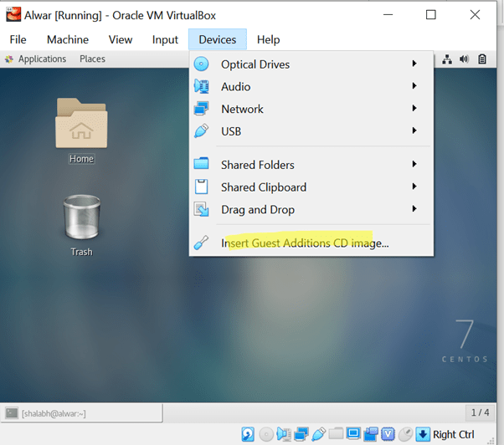Click the USB status icon in status bar
504x445 pixels.
(319, 434)
